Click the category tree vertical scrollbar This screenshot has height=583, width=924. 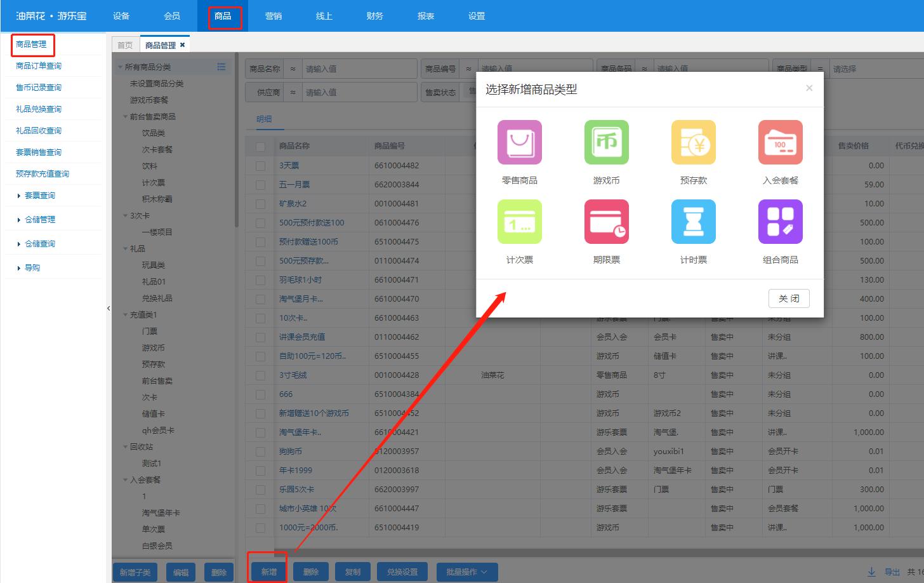pos(237,140)
